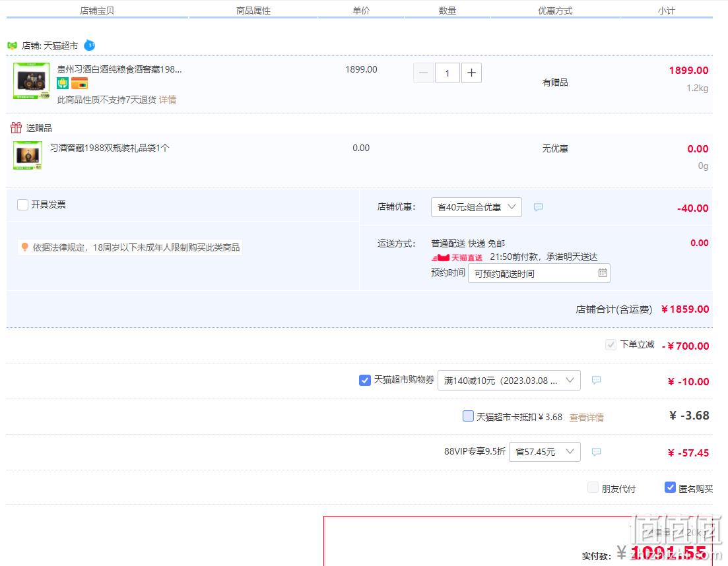Uncheck the 天猫超市购物券 checkbox
Viewport: 728px width, 566px height.
[x=365, y=380]
